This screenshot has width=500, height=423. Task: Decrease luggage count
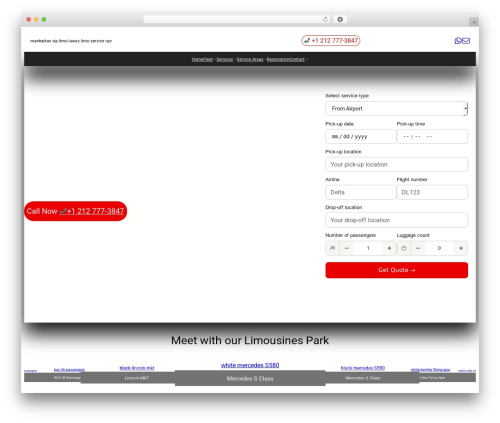click(x=418, y=248)
